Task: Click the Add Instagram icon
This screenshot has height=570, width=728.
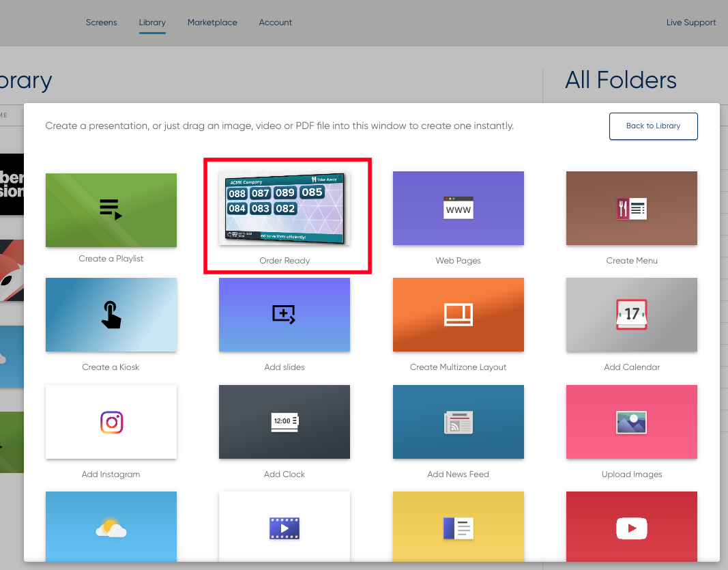Action: tap(111, 423)
